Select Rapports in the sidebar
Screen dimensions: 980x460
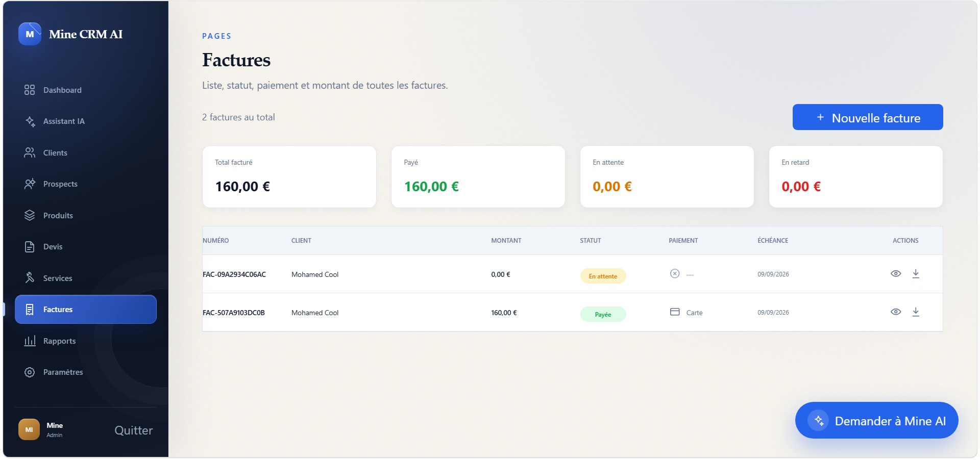pos(86,341)
